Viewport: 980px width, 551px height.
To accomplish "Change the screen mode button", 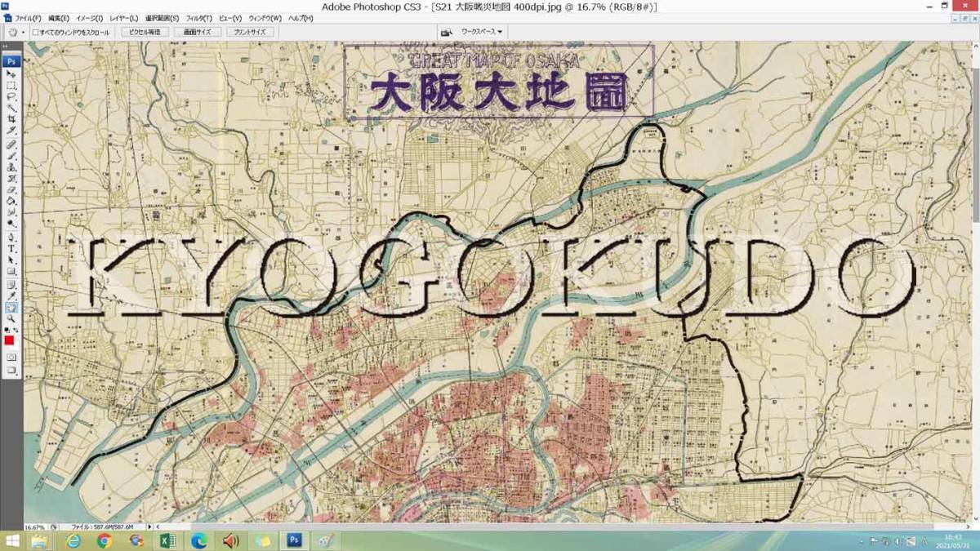I will pos(11,370).
